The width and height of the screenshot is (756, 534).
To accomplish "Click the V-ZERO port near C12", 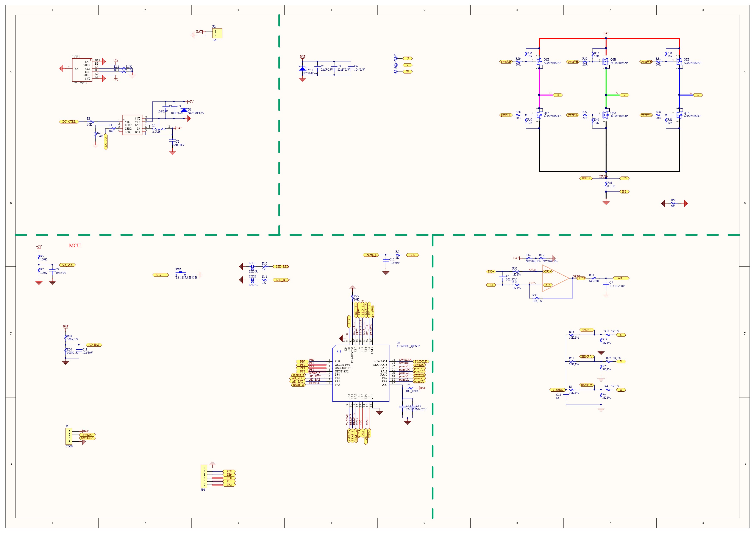I will 558,390.
